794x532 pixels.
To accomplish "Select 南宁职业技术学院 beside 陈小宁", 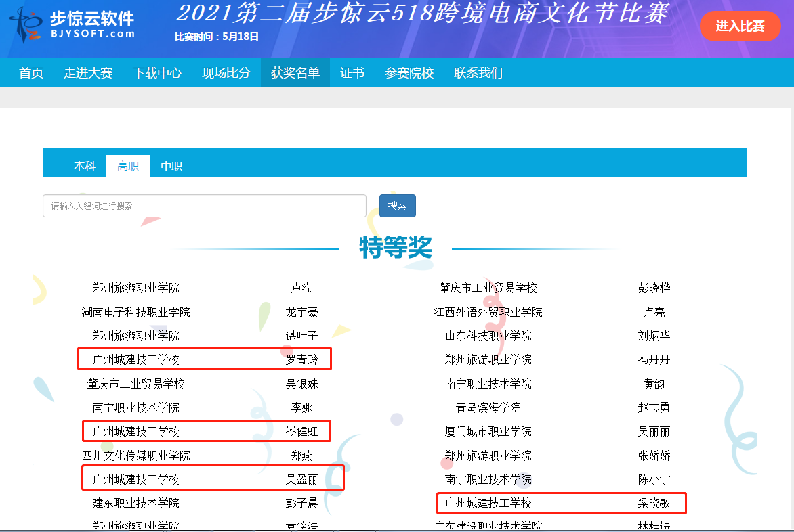I will 488,479.
